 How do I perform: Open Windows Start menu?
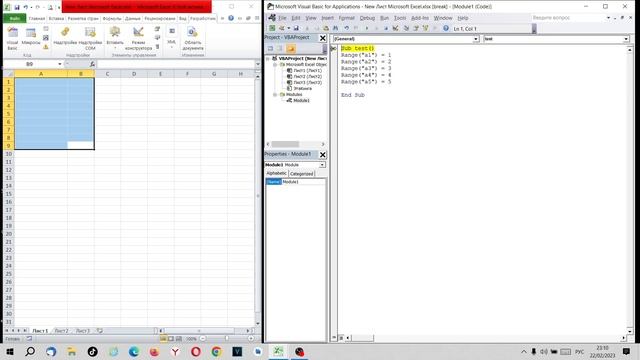pyautogui.click(x=10, y=352)
